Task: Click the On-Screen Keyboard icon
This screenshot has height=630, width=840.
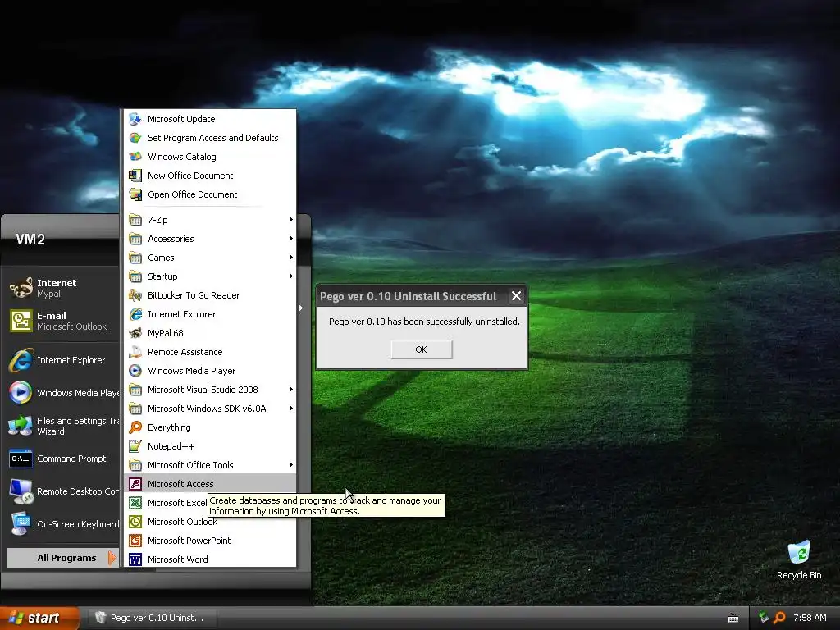Action: [21, 524]
